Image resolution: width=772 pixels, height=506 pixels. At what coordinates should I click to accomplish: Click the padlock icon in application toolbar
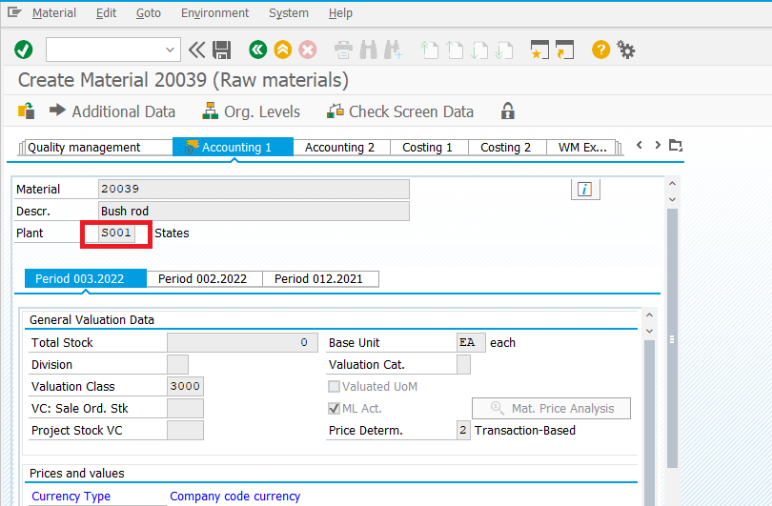[508, 111]
